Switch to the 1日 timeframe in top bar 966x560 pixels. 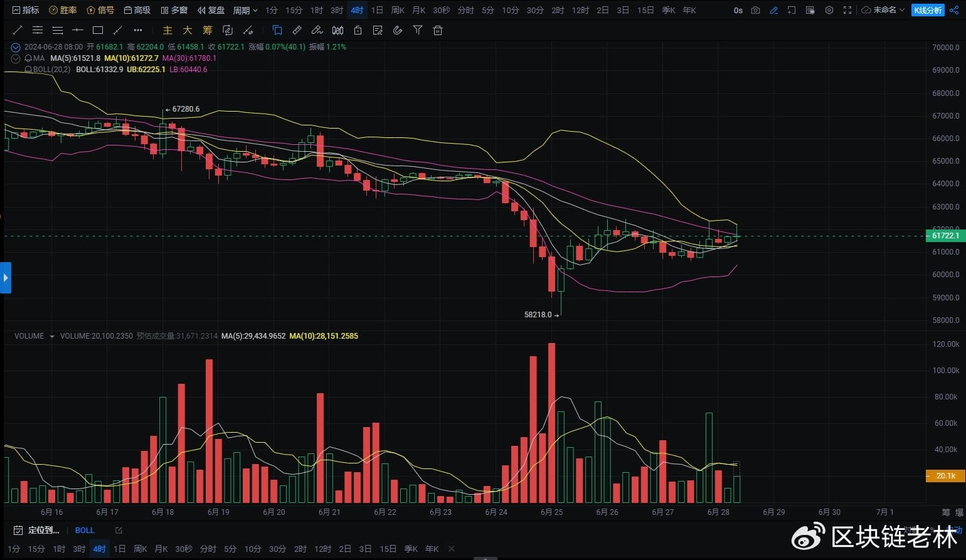[377, 10]
